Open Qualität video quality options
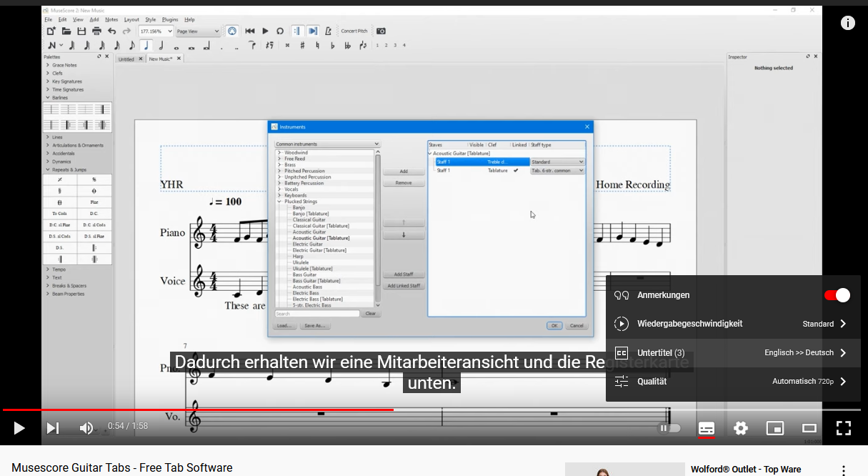Image resolution: width=868 pixels, height=476 pixels. (733, 381)
